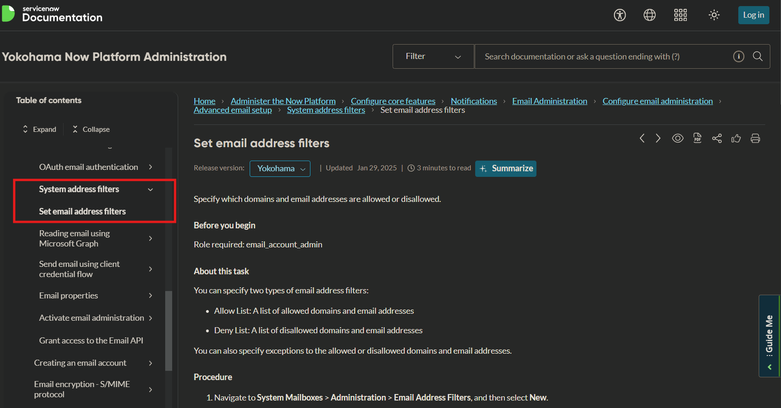Viewport: 781px width, 408px height.
Task: Download page as PDF icon
Action: click(697, 138)
